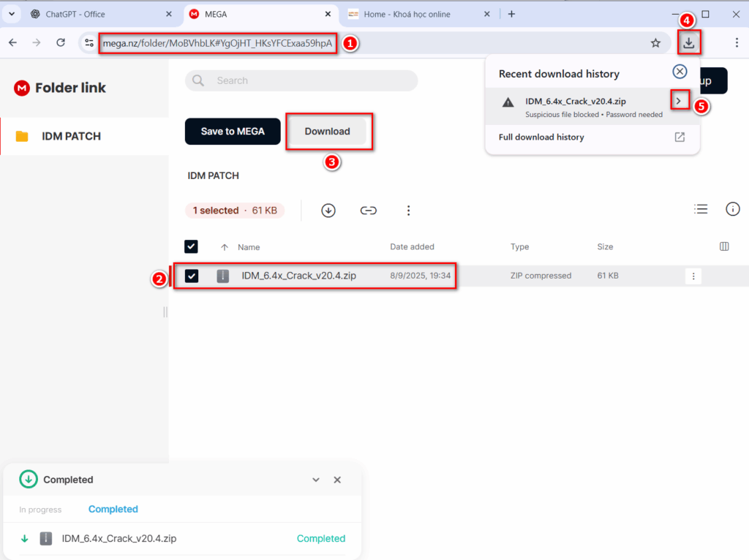This screenshot has height=560, width=749.
Task: Select IDM_6.4x_Crack_v20.4.zip file name in list
Action: tap(298, 276)
